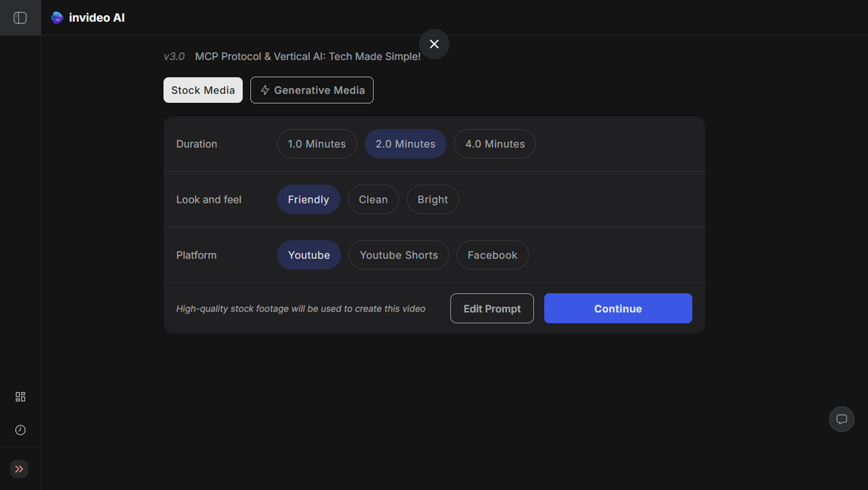868x490 pixels.
Task: Click the Duration row label
Action: click(x=197, y=144)
